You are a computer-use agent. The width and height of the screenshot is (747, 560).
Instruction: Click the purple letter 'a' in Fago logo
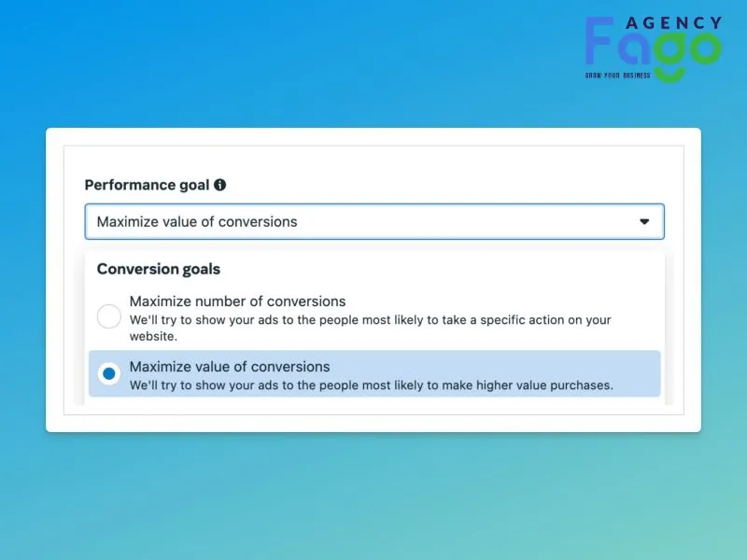[634, 49]
